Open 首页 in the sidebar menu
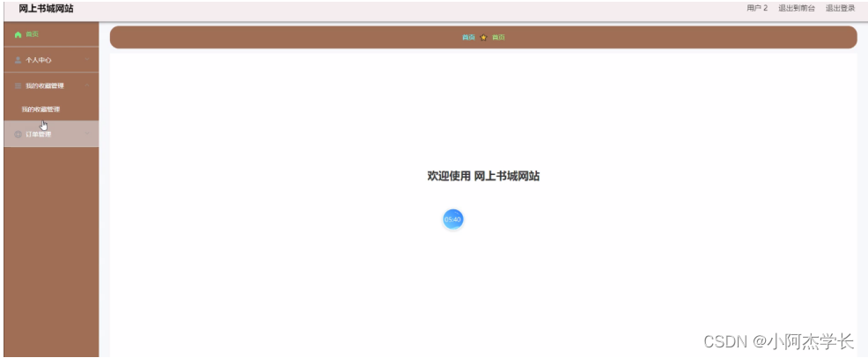 33,34
